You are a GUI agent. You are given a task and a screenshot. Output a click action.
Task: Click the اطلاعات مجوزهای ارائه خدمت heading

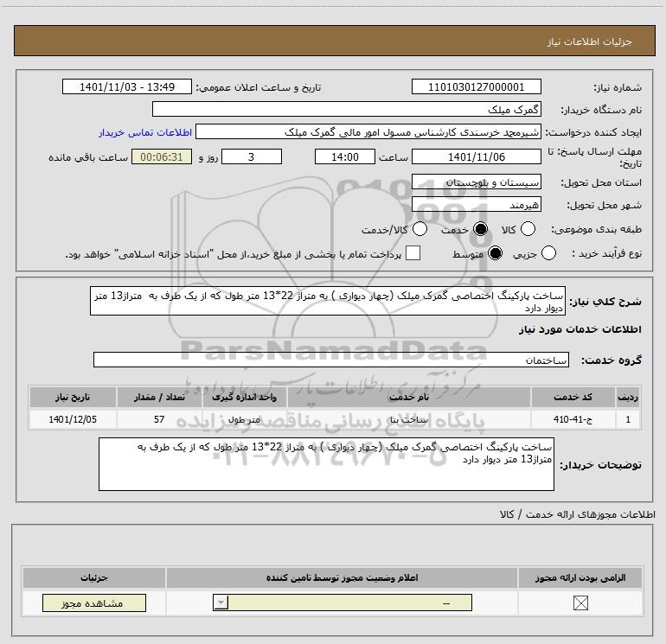click(578, 514)
